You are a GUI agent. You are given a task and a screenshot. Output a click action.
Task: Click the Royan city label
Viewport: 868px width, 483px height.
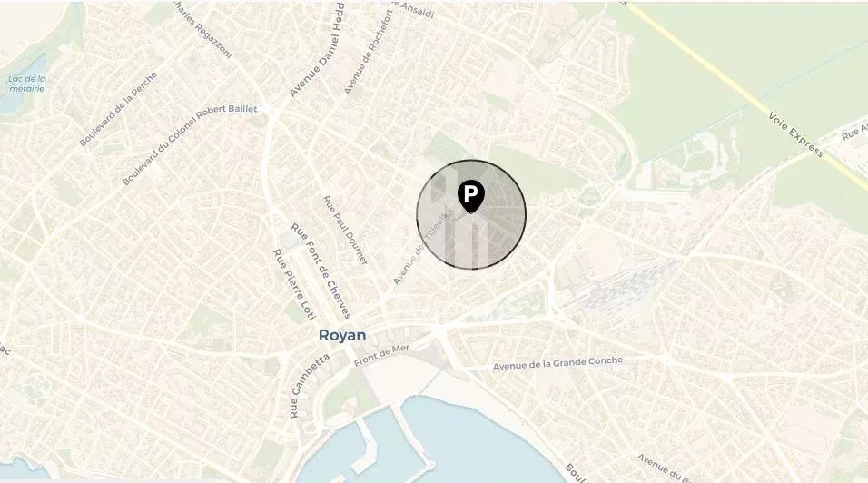342,335
